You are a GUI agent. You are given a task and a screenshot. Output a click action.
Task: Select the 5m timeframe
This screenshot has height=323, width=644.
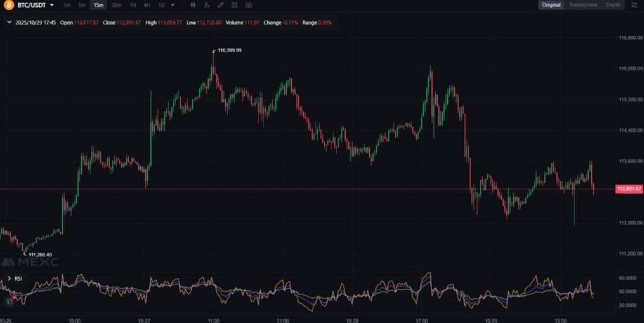(x=82, y=5)
